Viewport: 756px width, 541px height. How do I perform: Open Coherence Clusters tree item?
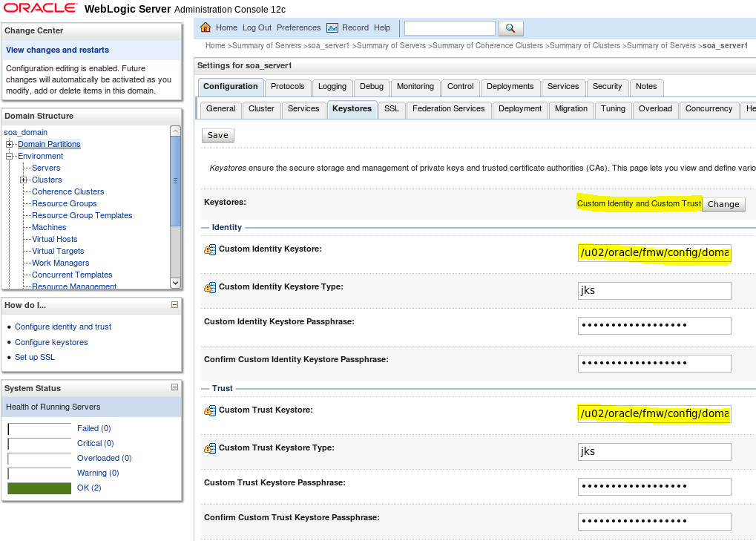point(68,192)
